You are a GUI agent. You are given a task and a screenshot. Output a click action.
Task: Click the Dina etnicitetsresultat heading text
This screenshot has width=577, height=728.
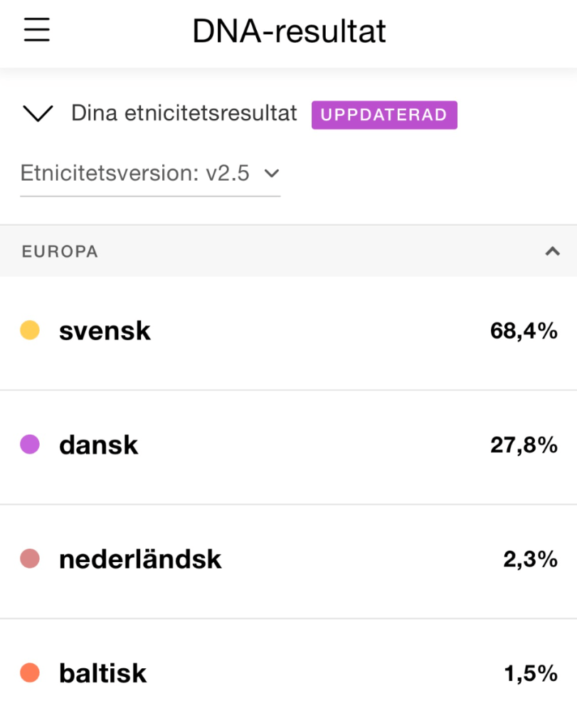pyautogui.click(x=184, y=114)
